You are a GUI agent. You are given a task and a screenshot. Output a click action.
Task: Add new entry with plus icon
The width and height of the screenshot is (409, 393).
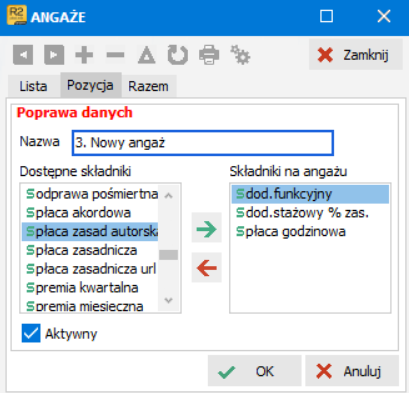(84, 55)
